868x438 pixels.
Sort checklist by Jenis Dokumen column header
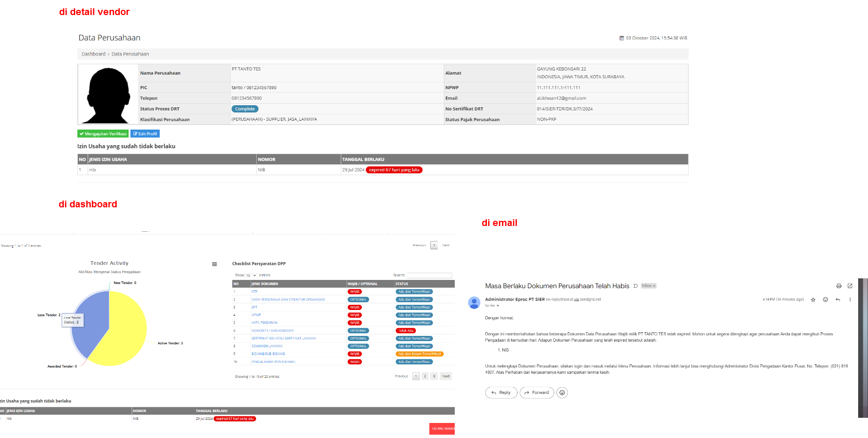click(x=298, y=284)
